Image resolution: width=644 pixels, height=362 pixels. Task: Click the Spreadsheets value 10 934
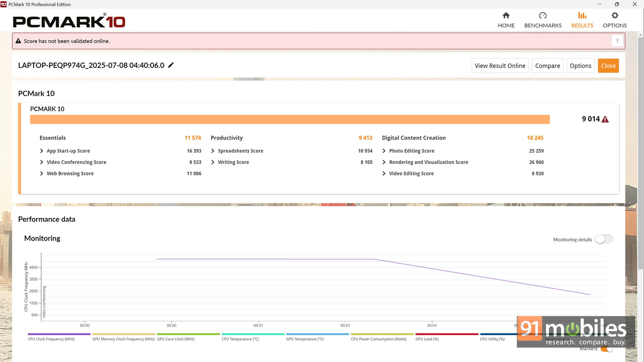tap(365, 151)
